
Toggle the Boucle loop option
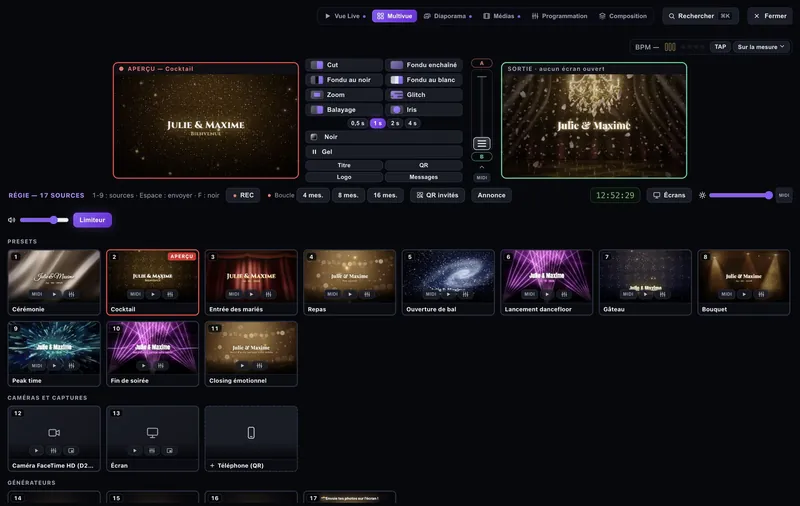pyautogui.click(x=281, y=195)
